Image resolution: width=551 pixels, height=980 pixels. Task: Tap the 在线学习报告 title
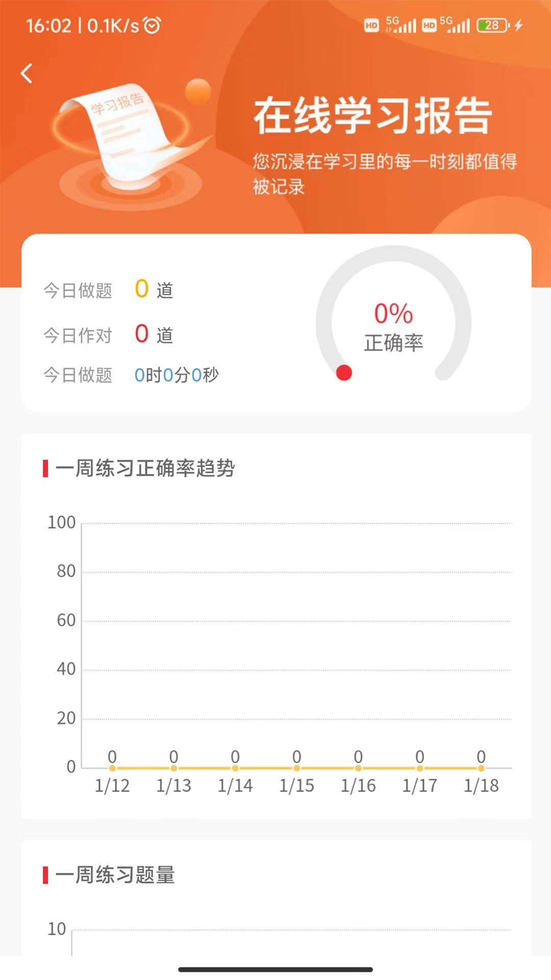point(373,116)
